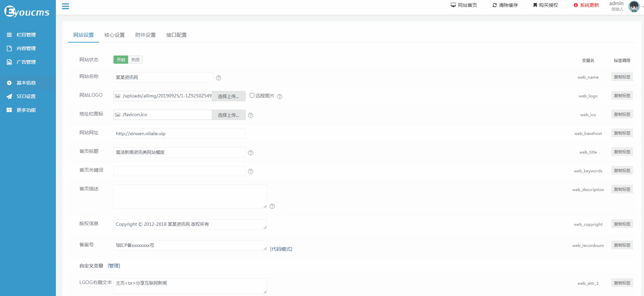Open admin menu via avatar
644x296 pixels.
point(634,6)
